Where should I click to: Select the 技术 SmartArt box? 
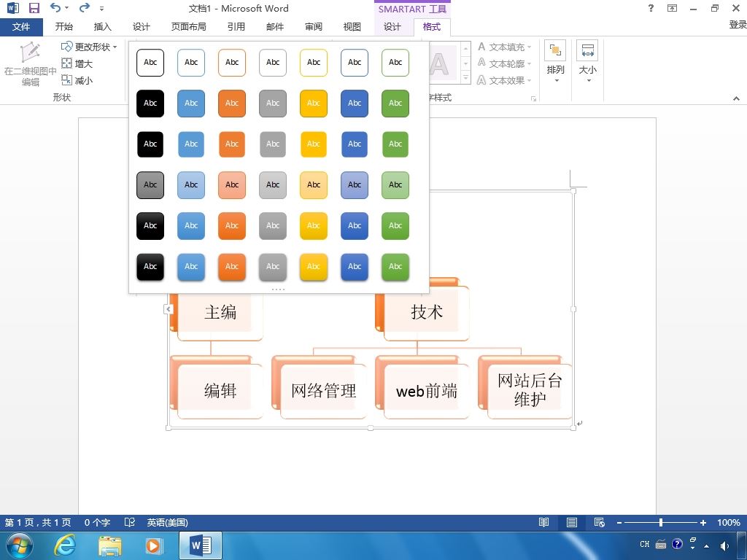[426, 313]
